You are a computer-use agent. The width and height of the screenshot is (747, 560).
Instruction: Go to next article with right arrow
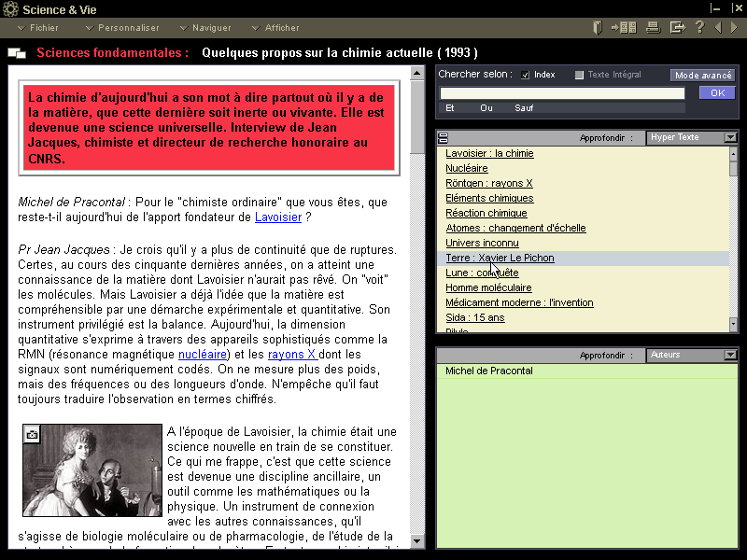[x=734, y=28]
